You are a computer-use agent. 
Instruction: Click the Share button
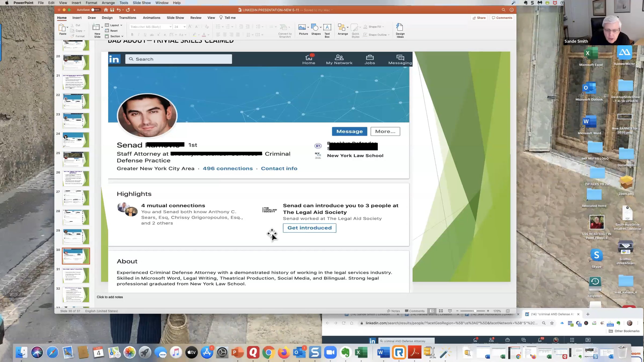(479, 18)
